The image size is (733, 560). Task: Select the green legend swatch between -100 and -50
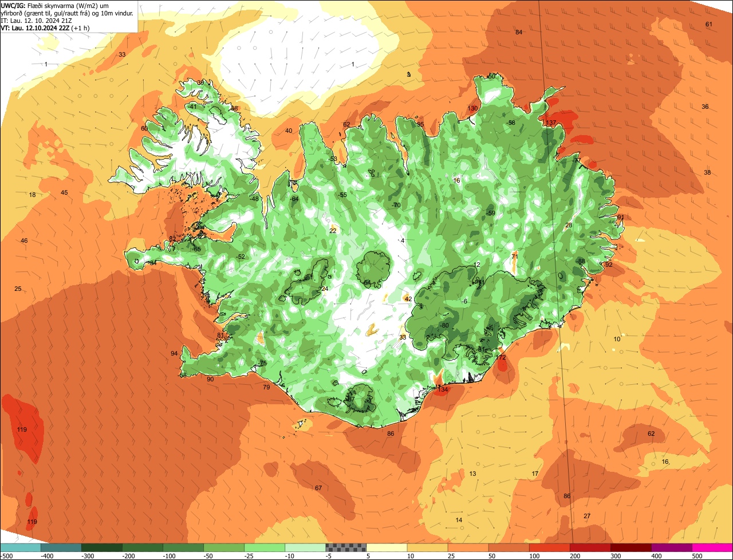pyautogui.click(x=183, y=547)
